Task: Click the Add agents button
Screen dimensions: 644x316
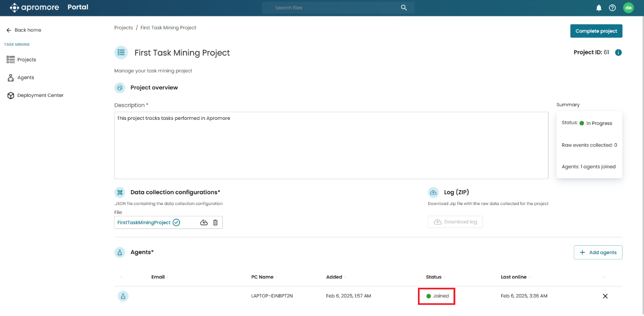Action: point(598,252)
